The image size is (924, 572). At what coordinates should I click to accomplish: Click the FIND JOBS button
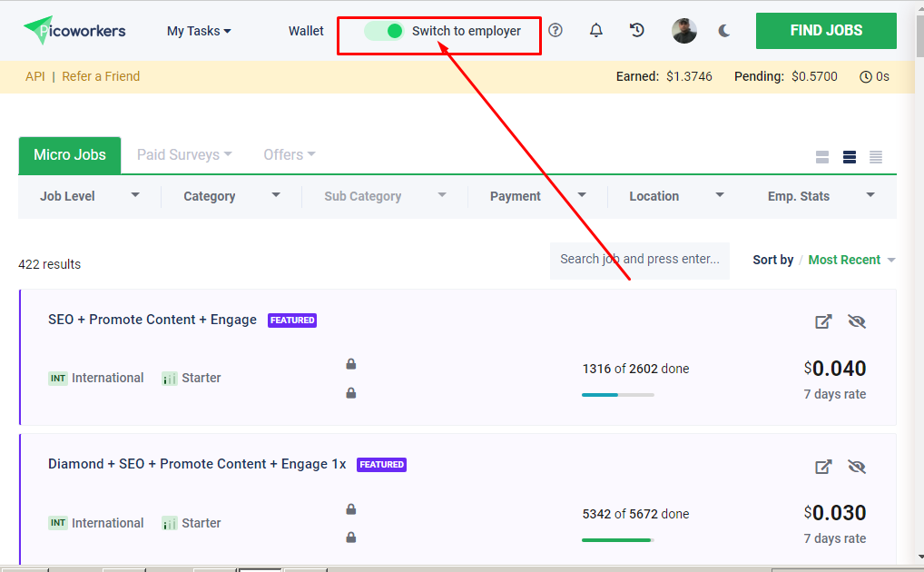point(826,31)
